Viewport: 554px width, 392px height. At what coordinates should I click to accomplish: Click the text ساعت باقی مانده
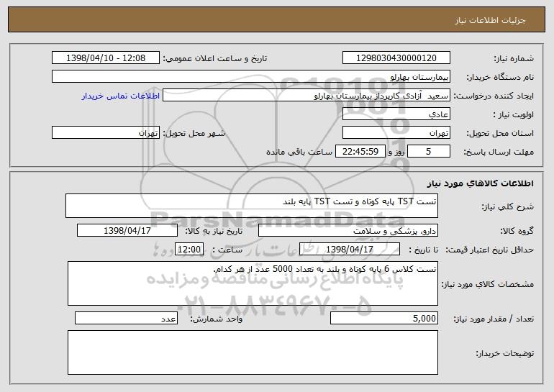299,152
